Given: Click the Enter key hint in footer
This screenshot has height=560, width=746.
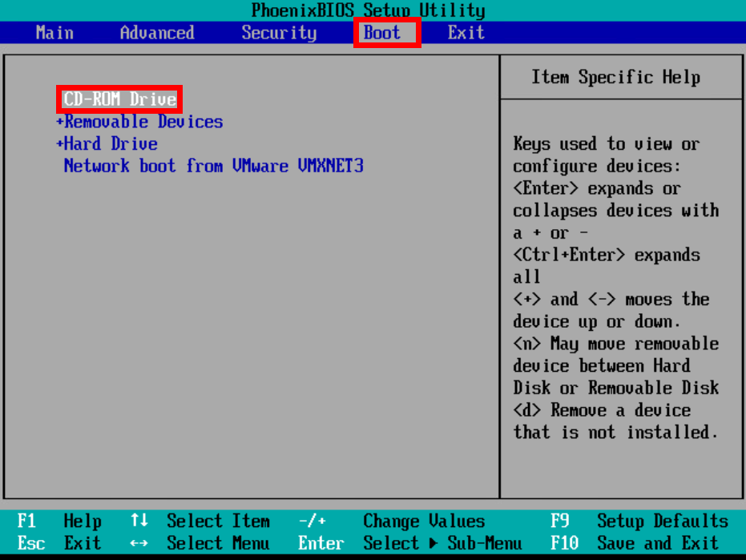Looking at the screenshot, I should 321,543.
